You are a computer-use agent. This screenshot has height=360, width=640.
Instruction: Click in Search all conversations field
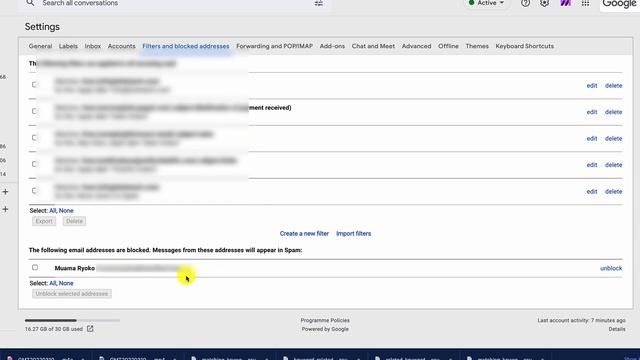click(176, 3)
